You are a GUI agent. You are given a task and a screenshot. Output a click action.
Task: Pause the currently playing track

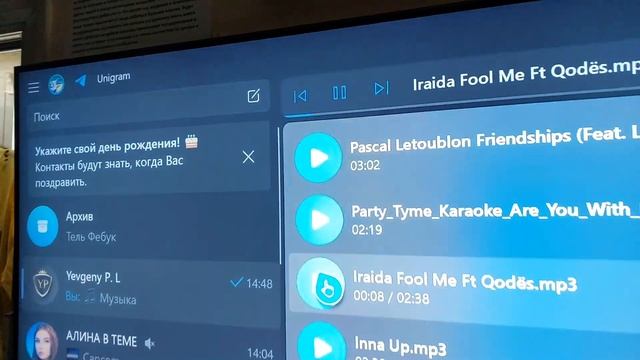click(x=340, y=93)
